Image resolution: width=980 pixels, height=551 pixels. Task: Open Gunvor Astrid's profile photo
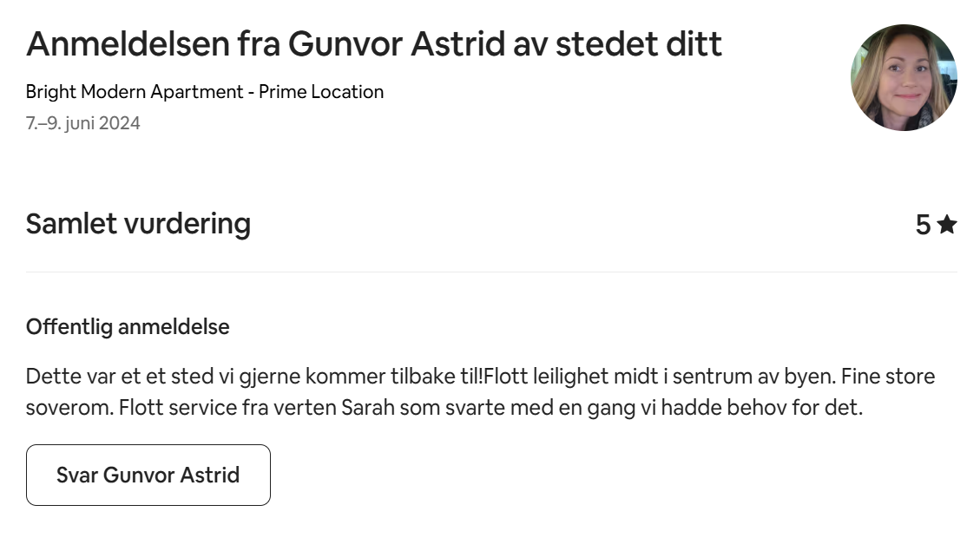pyautogui.click(x=904, y=78)
